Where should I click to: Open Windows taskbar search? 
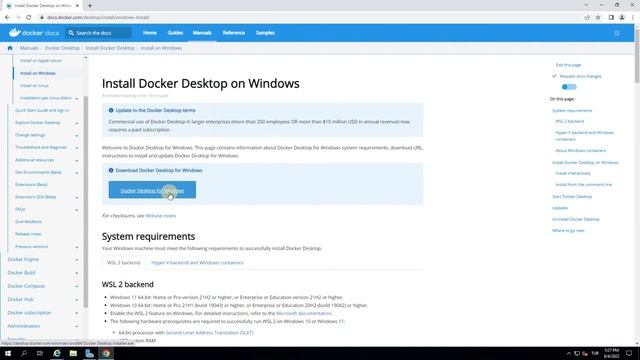(x=24, y=353)
